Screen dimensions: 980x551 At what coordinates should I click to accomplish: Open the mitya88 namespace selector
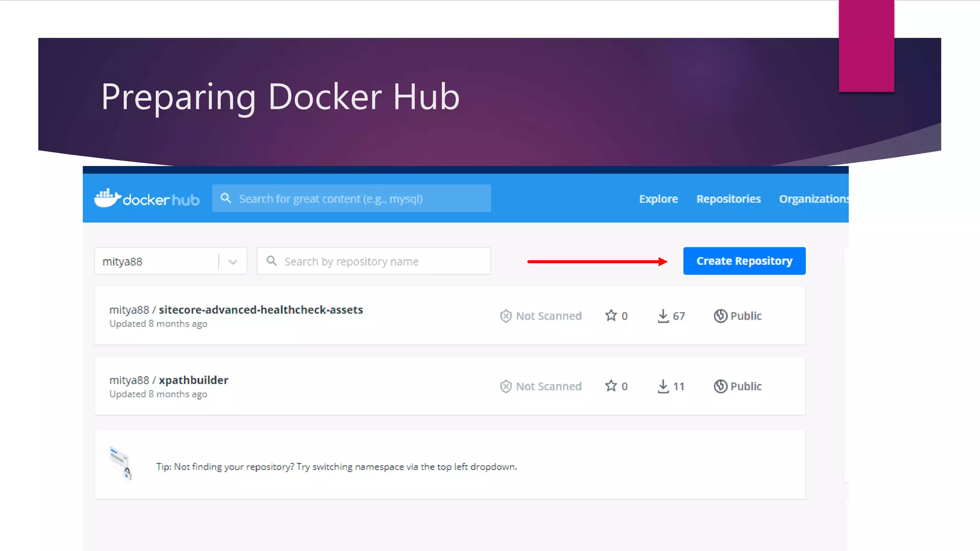coord(171,261)
